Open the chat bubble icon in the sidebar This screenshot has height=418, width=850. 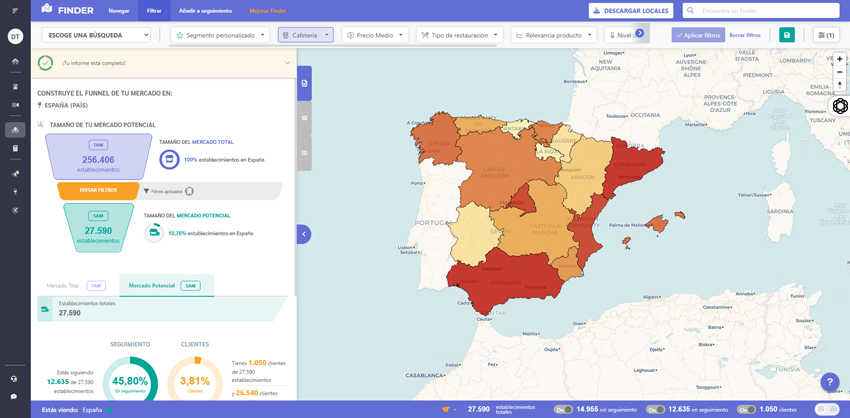[14, 396]
